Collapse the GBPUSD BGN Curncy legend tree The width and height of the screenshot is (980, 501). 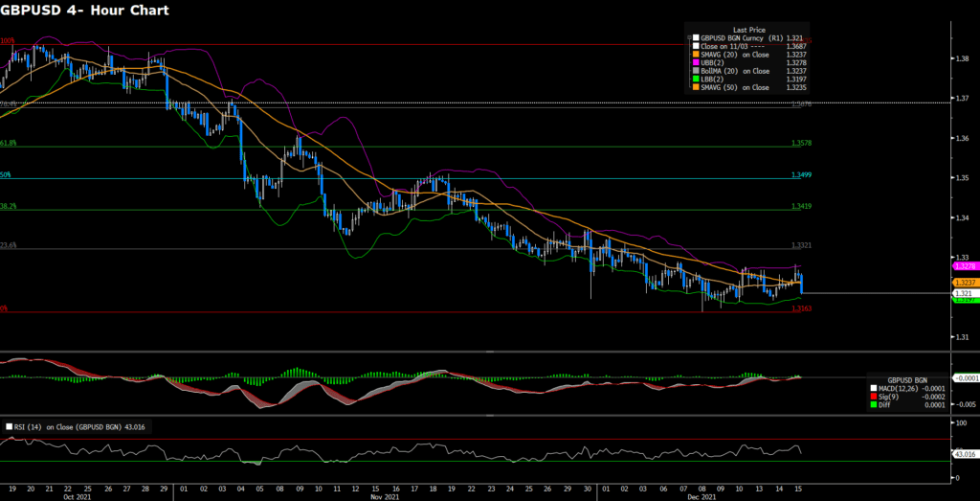(x=689, y=38)
